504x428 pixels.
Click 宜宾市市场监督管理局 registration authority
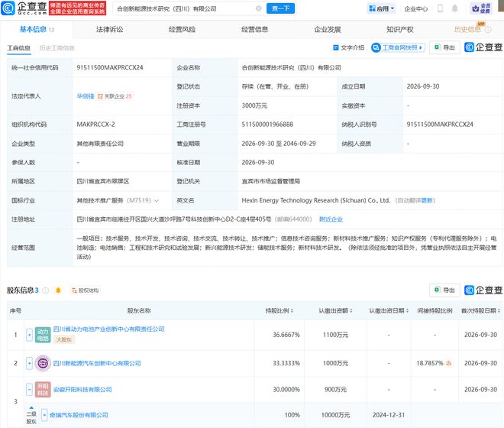click(x=270, y=181)
